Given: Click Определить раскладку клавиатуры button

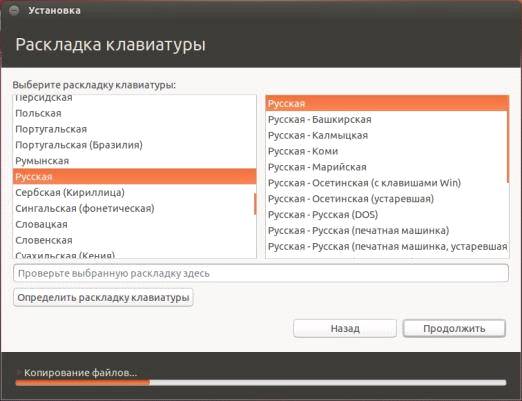Looking at the screenshot, I should coord(103,297).
